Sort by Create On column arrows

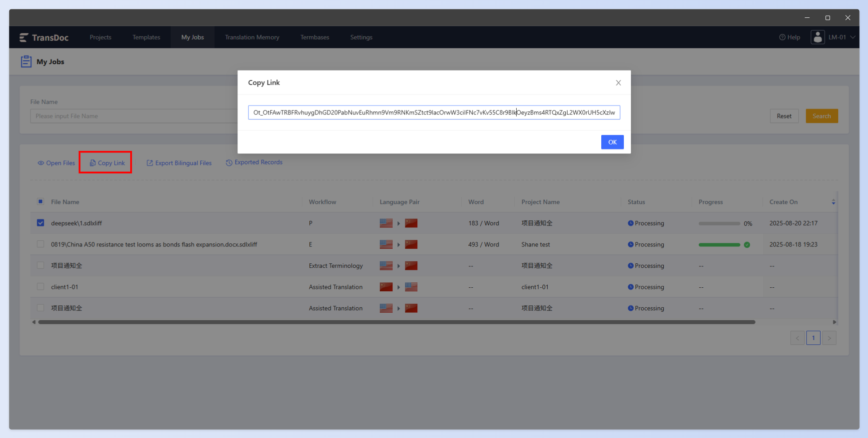(833, 202)
